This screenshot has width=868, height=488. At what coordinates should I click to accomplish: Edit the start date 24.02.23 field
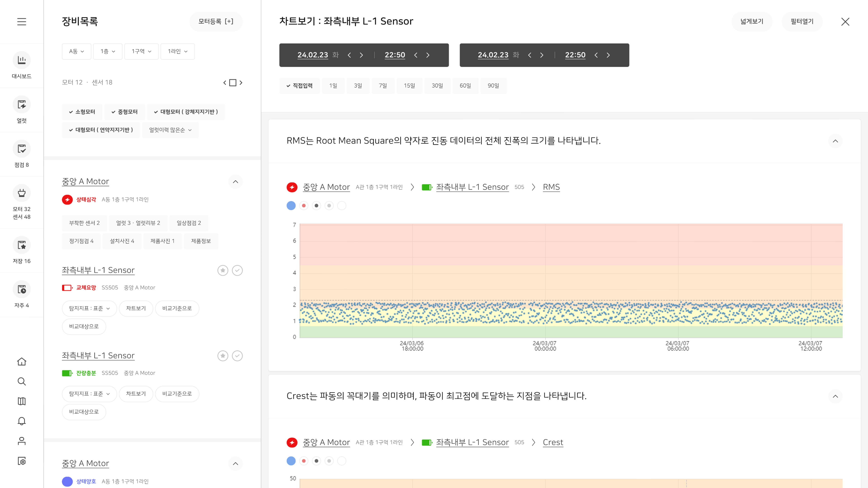coord(313,55)
